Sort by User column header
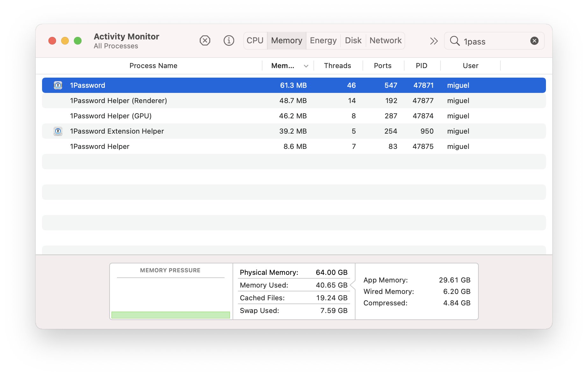 (470, 66)
